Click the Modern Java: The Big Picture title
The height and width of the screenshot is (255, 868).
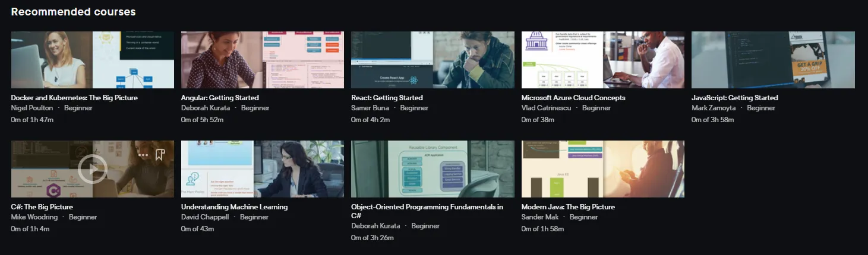point(568,207)
